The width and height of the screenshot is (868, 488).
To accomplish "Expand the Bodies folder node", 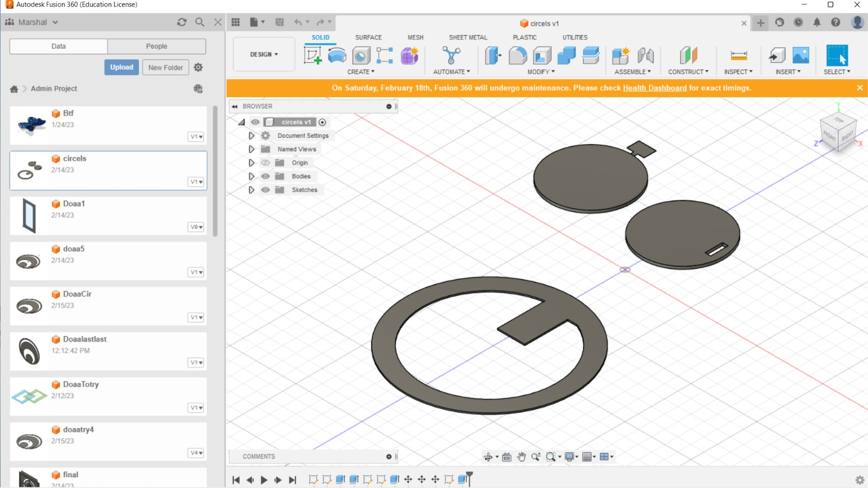I will (x=251, y=176).
